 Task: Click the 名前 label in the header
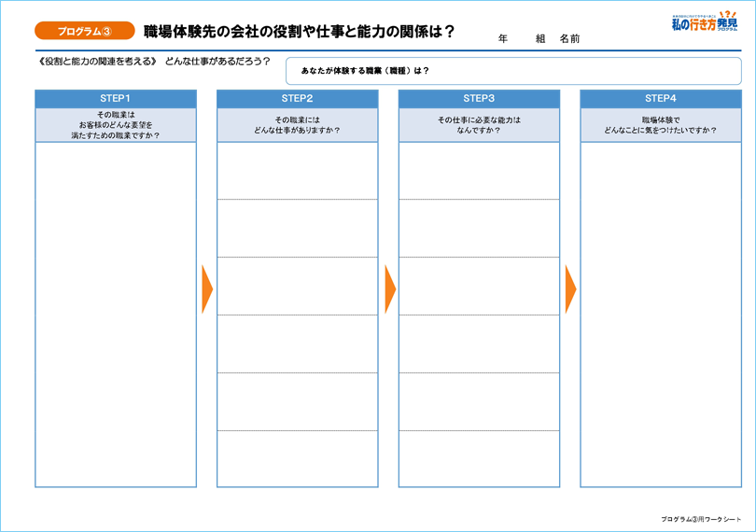569,38
